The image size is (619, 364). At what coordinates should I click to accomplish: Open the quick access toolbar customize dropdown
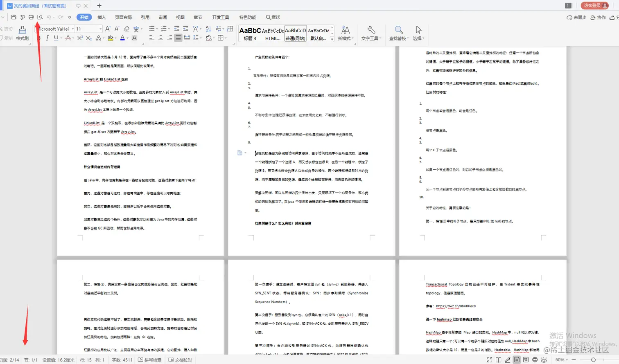click(x=70, y=17)
